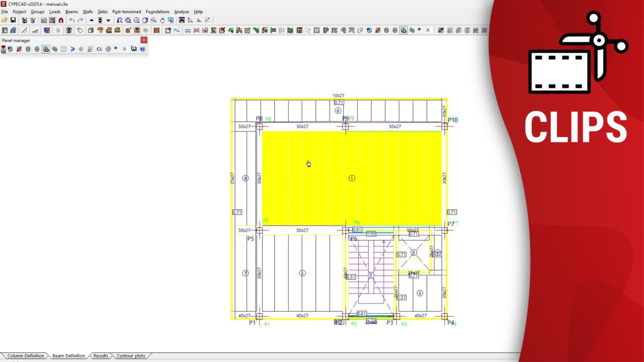This screenshot has height=362, width=644.
Task: Click the stairs icon in second toolbar
Action: click(24, 30)
